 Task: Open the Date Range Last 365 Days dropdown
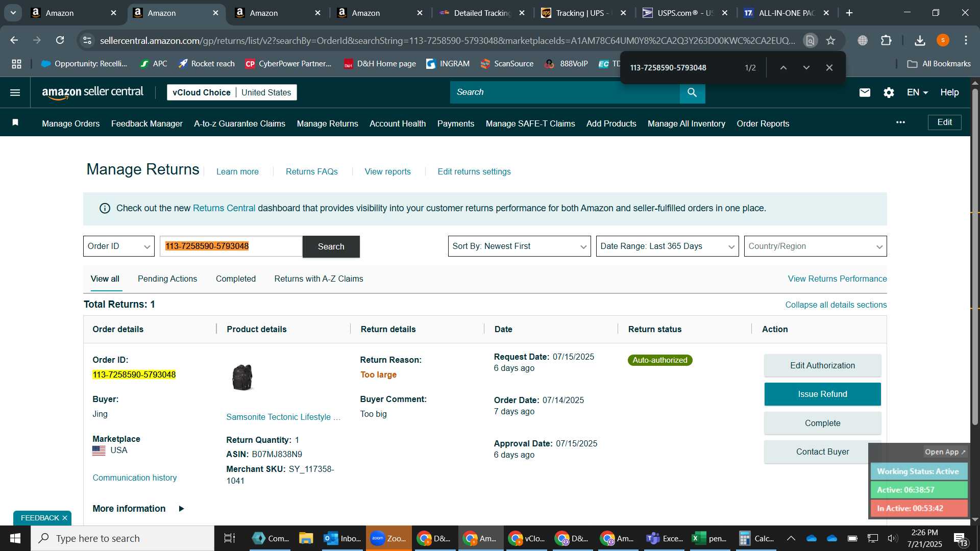[667, 246]
